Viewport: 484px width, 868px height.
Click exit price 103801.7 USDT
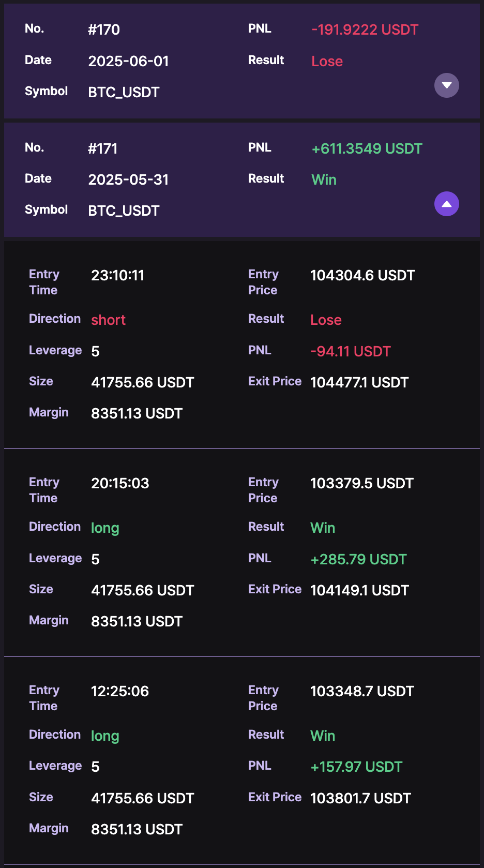(360, 799)
